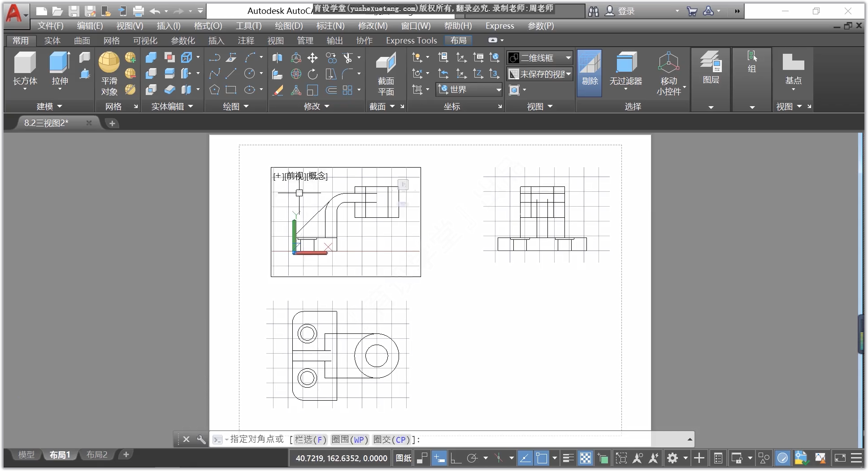
Task: Toggle Clean Screen in status bar
Action: click(x=840, y=458)
